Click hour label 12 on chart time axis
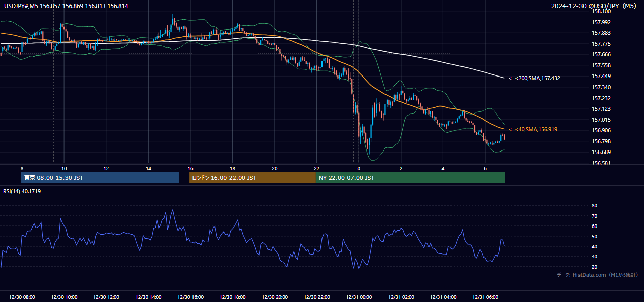The height and width of the screenshot is (302, 644). pyautogui.click(x=106, y=168)
